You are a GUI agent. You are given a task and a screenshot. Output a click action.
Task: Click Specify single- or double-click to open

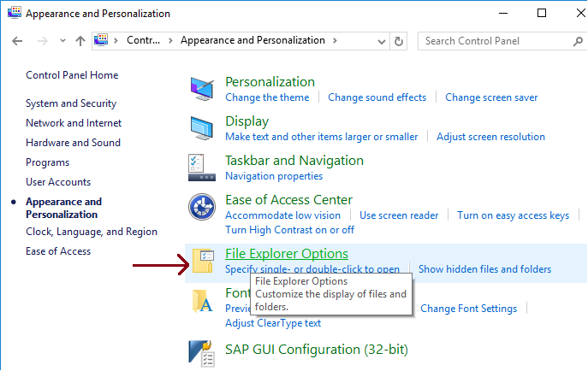(312, 269)
